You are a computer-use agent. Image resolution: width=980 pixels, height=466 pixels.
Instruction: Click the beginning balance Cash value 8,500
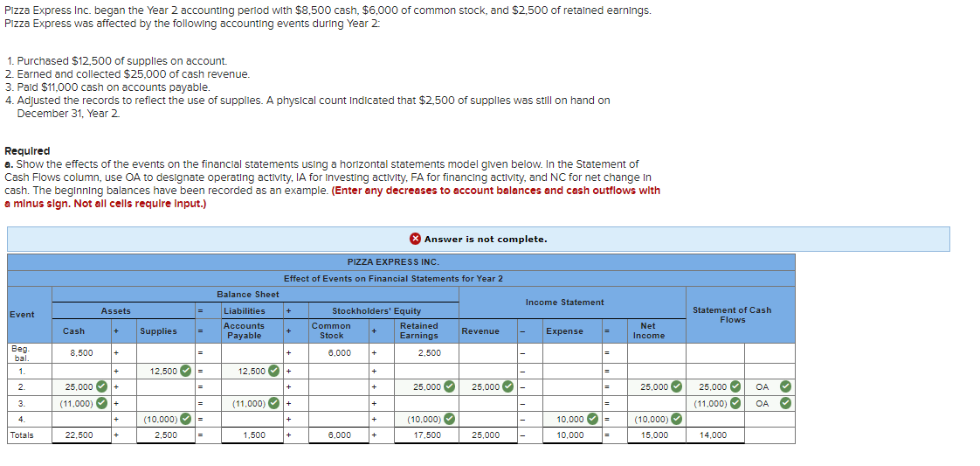81,353
